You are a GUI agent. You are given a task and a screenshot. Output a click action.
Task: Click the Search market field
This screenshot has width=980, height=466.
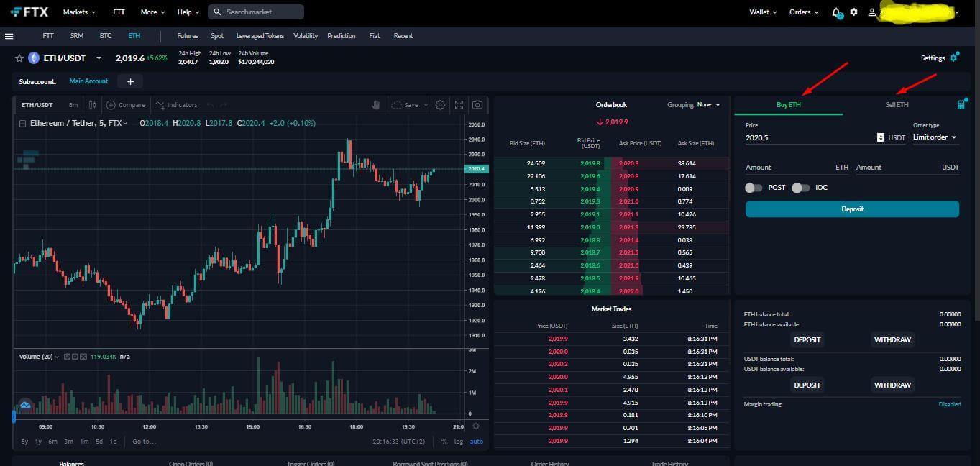click(x=256, y=12)
